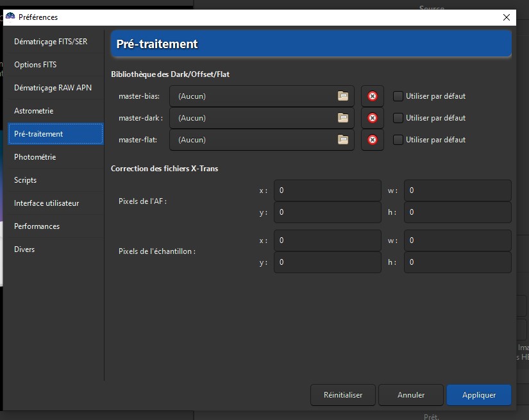This screenshot has height=420, width=529.
Task: Enable default use of master-flat
Action: 398,140
